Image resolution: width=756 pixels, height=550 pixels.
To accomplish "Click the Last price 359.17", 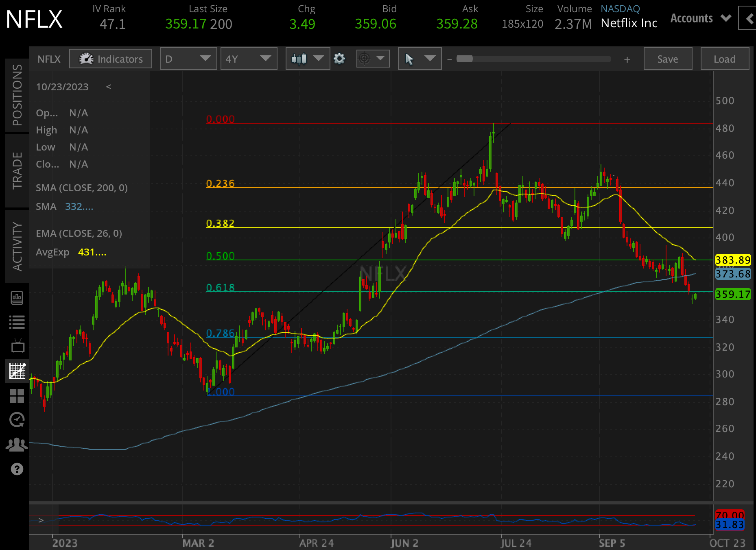I will coord(186,24).
